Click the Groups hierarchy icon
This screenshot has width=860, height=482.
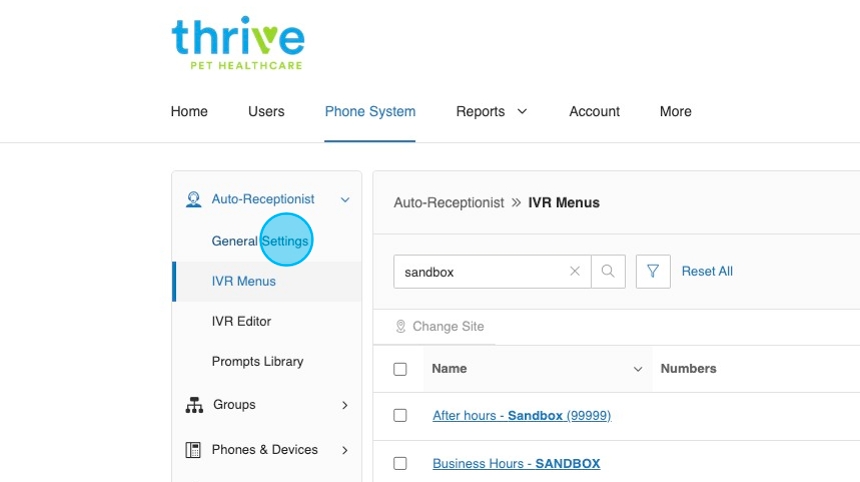(x=194, y=405)
